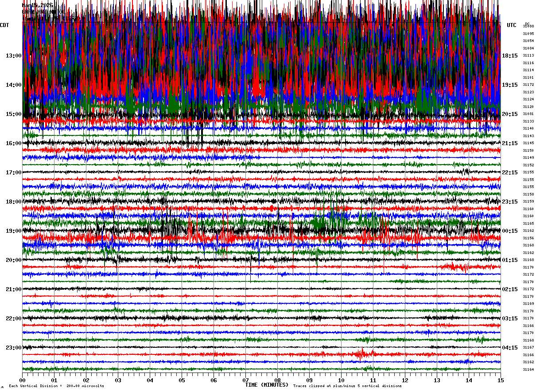
Task: Click the 22:00 CDT time label
Action: [13, 319]
